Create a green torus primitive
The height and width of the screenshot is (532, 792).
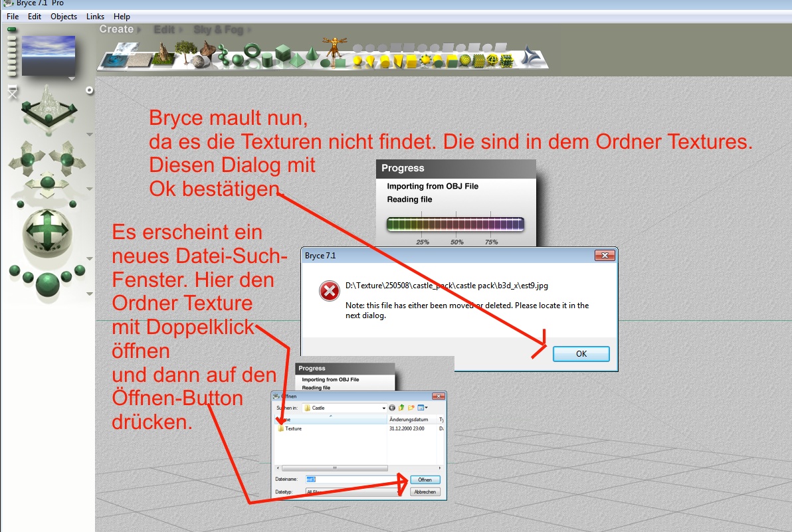tap(252, 50)
